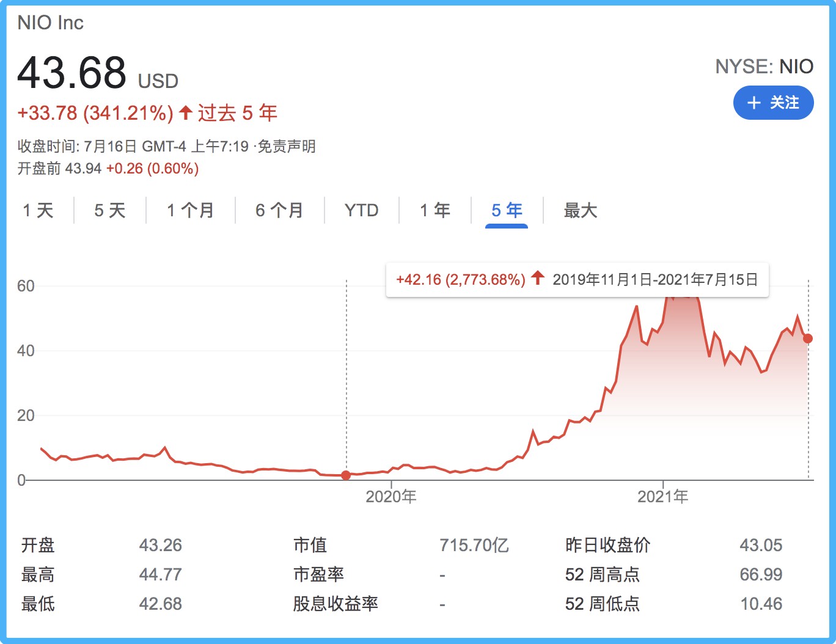Viewport: 836px width, 644px height.
Task: Select the YTD range tab
Action: click(361, 211)
